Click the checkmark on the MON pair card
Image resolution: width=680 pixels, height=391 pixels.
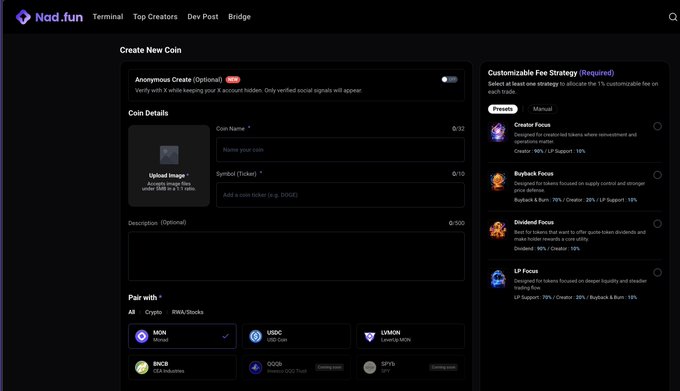[x=226, y=336]
